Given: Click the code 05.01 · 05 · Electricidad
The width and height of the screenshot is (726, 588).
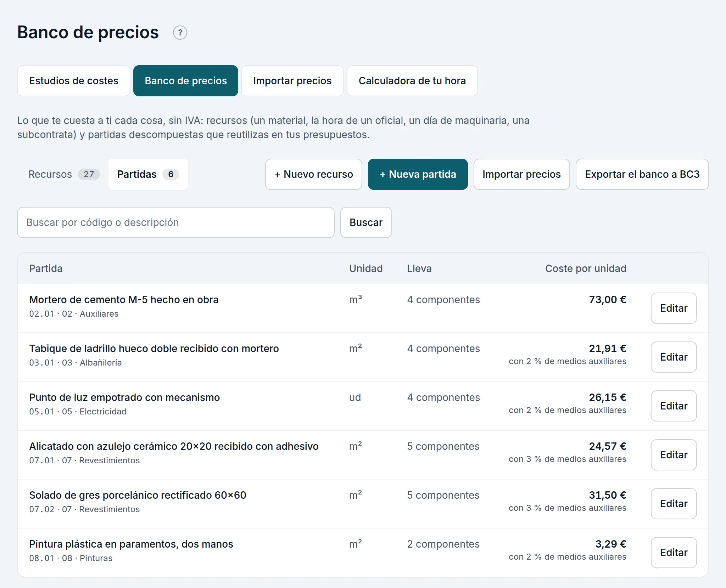Looking at the screenshot, I should click(78, 412).
